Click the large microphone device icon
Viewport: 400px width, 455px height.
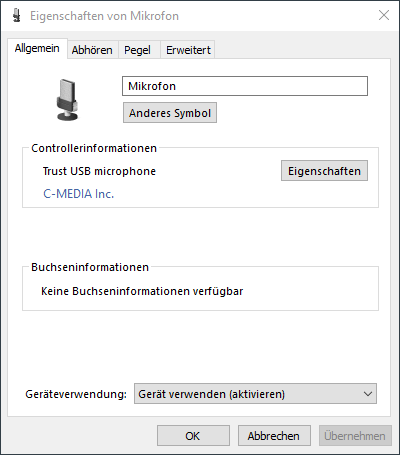(x=67, y=99)
